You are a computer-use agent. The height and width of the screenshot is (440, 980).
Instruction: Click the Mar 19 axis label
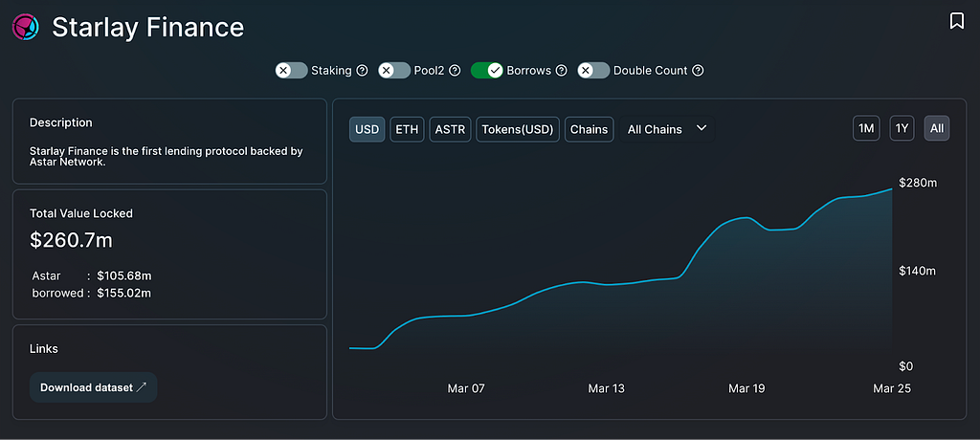(x=746, y=388)
